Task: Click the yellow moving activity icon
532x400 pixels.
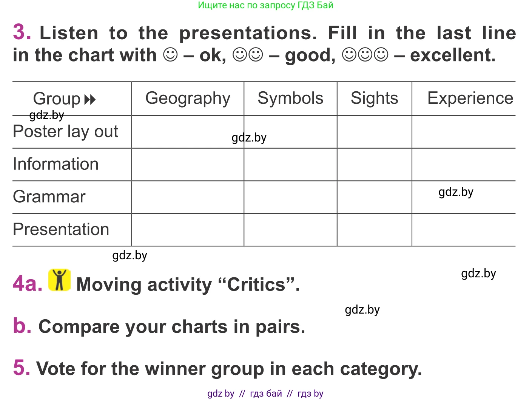Action: tap(59, 280)
